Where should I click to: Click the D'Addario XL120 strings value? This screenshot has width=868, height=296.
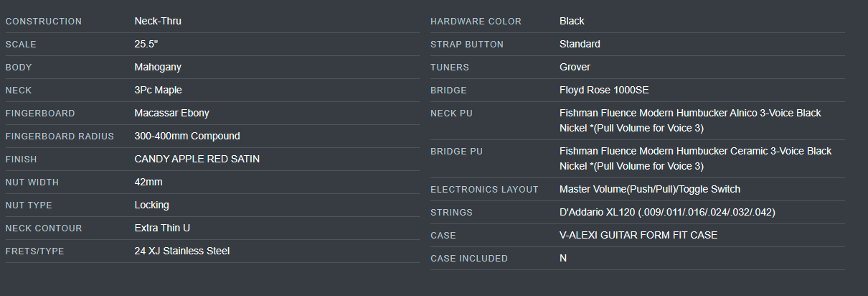pos(667,212)
